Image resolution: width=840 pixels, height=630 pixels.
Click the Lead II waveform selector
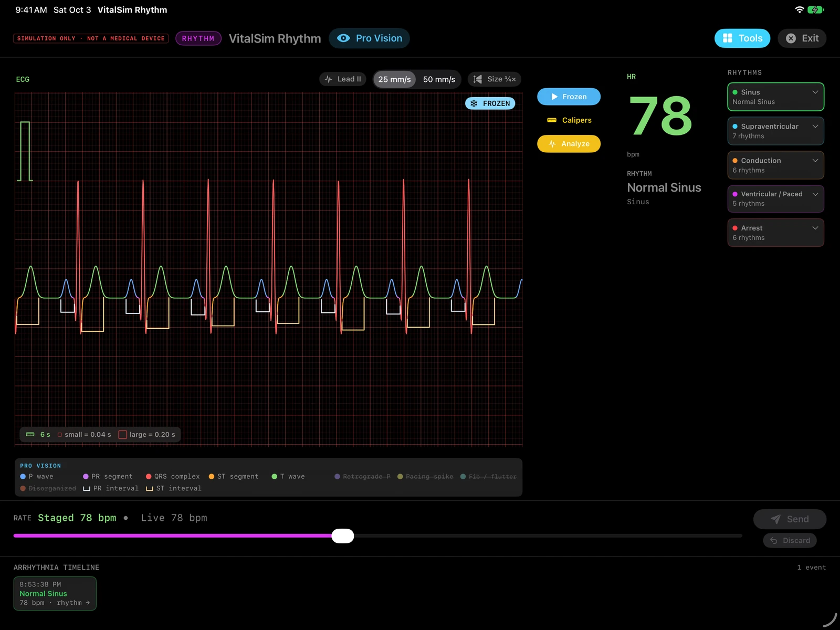(343, 79)
